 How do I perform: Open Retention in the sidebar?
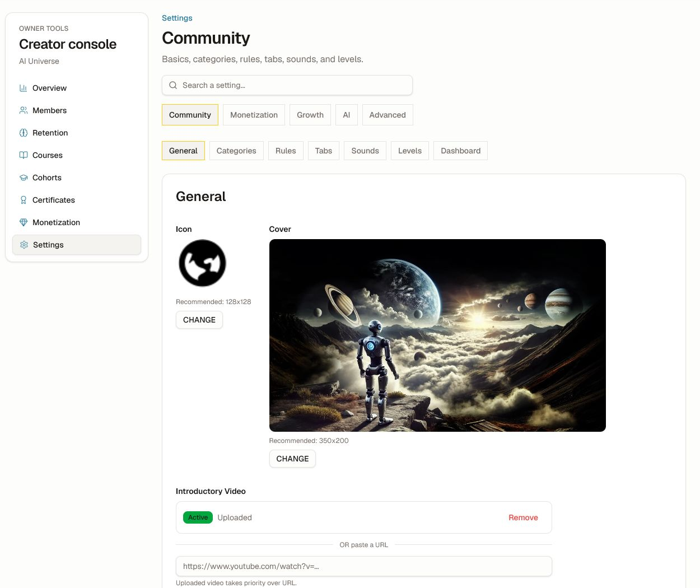point(77,133)
